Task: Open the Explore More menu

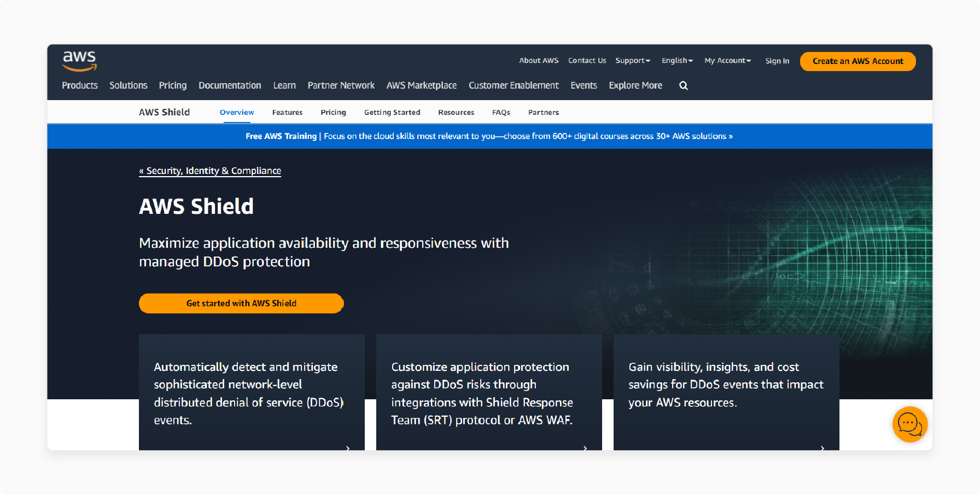Action: [635, 85]
